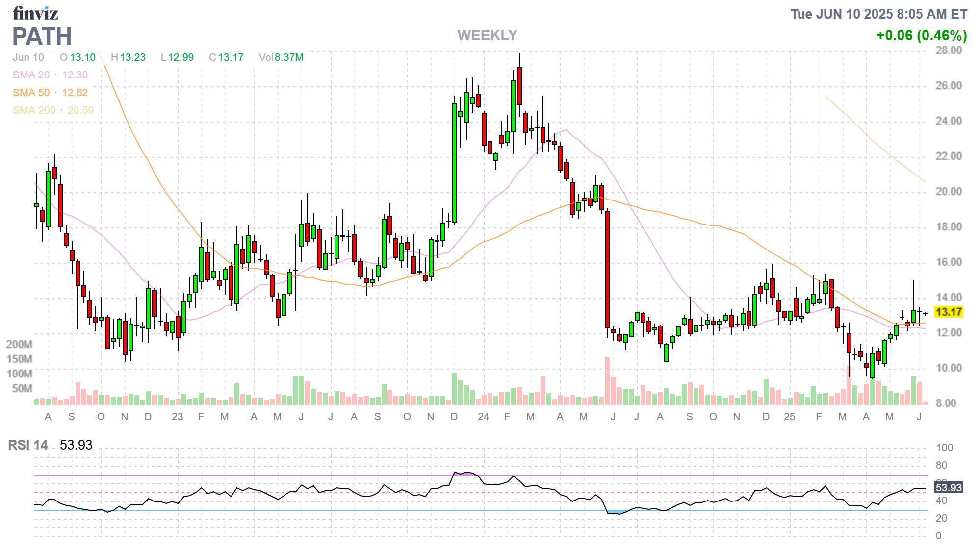Click the Jun 10 date label
This screenshot has height=551, width=980.
point(28,57)
